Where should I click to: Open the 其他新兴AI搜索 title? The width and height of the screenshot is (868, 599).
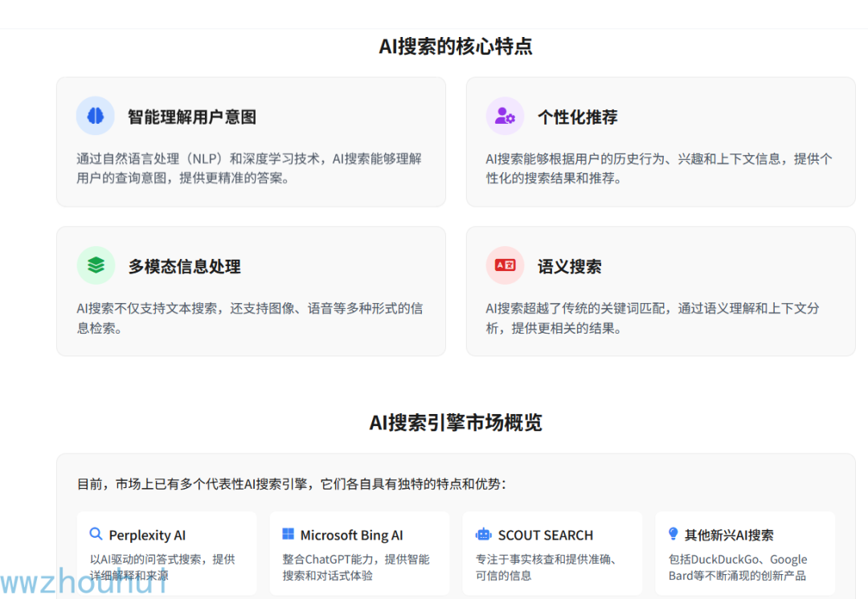pos(729,535)
